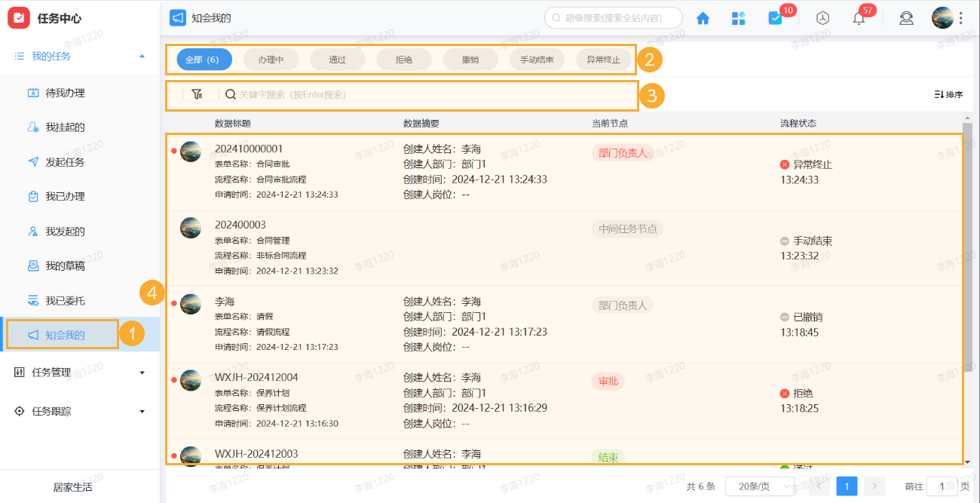Open the filter funnel icon above the list

pyautogui.click(x=197, y=94)
